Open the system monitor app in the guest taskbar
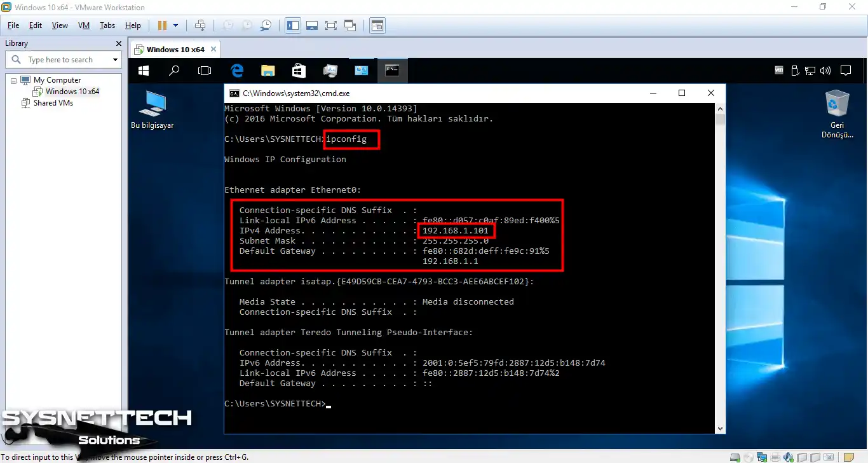 (x=330, y=71)
